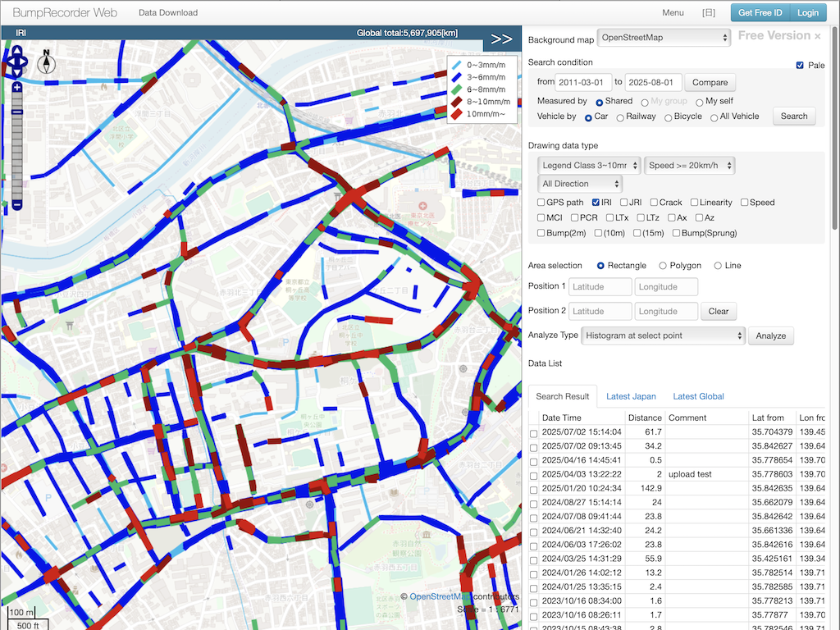This screenshot has width=840, height=630.
Task: Enable the Speed checkbox
Action: (x=745, y=202)
